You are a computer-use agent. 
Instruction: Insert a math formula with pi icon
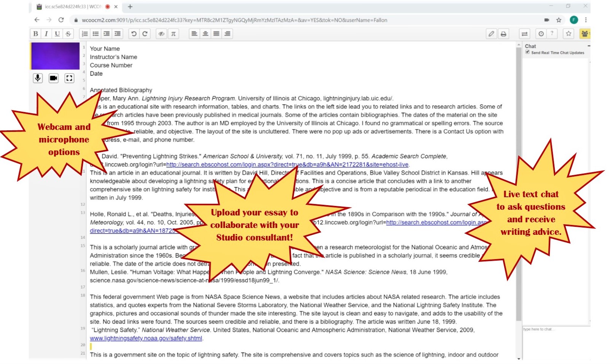[x=173, y=34]
